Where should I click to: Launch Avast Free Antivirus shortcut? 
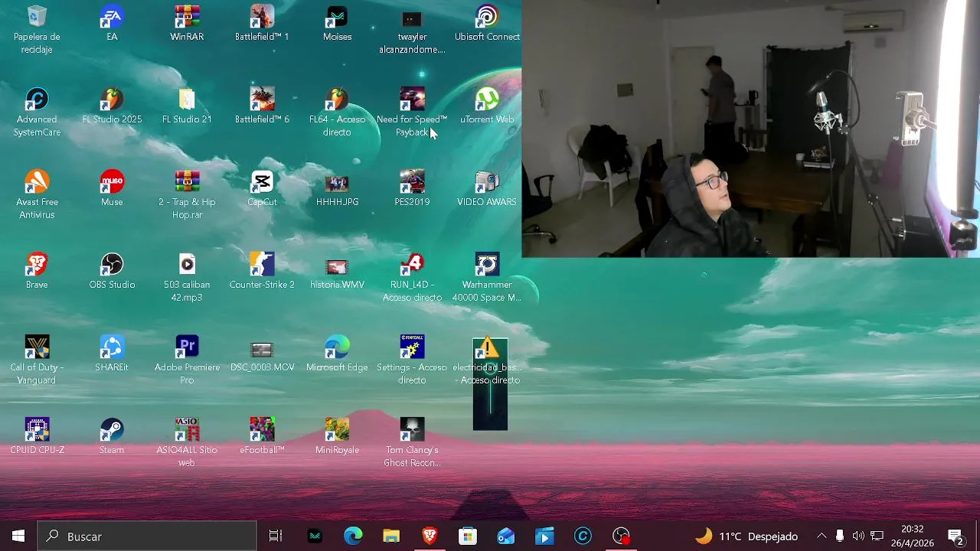[x=37, y=194]
